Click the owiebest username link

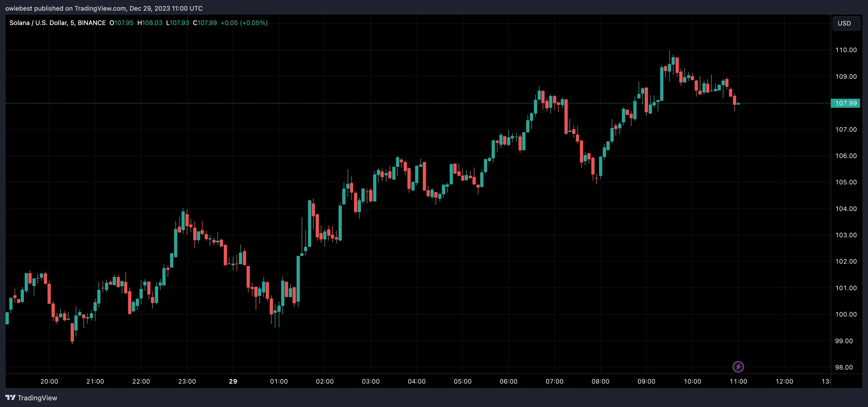19,8
